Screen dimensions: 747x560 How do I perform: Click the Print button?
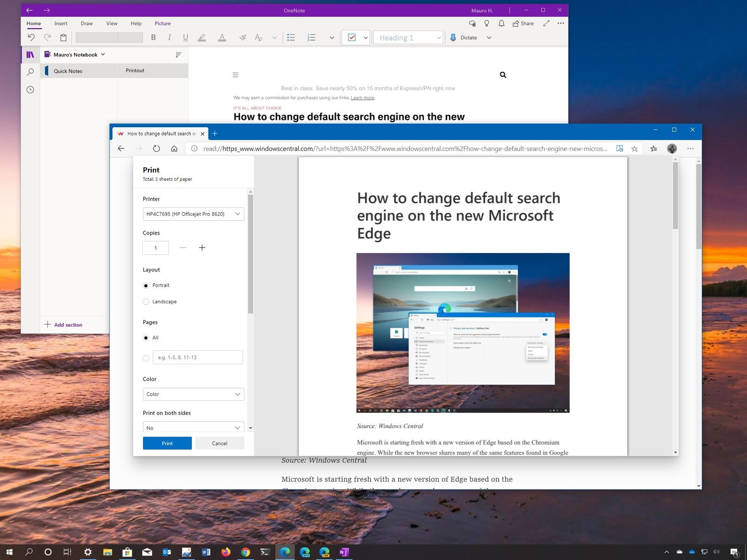[167, 443]
